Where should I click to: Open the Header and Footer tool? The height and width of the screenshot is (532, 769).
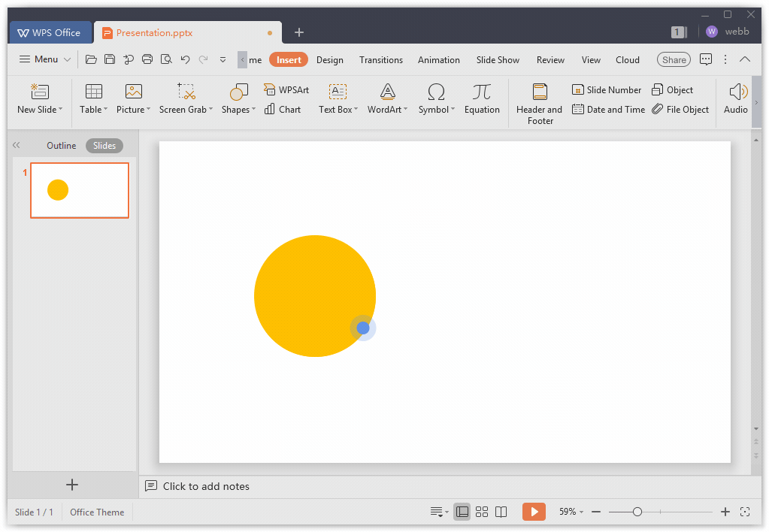[539, 92]
